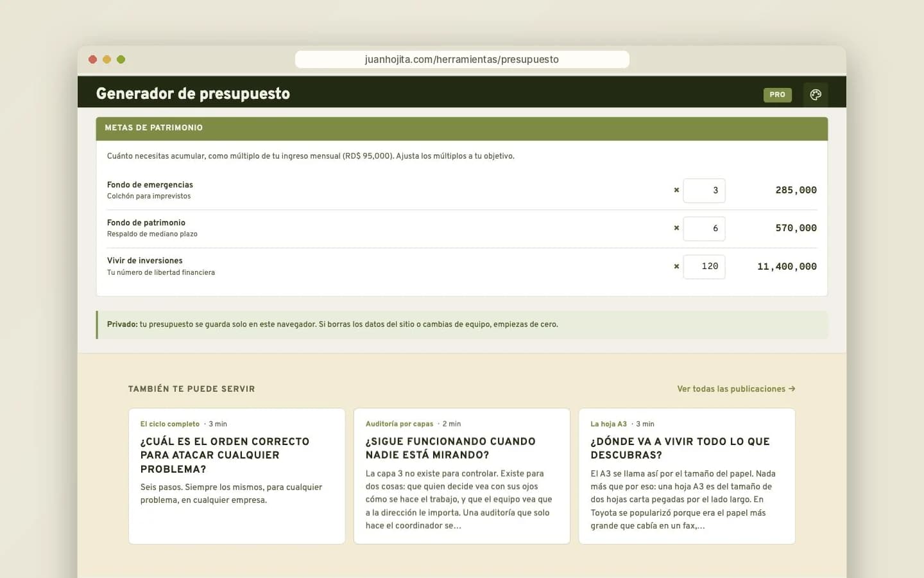Click the 'Fondo de emergencias' label

150,185
